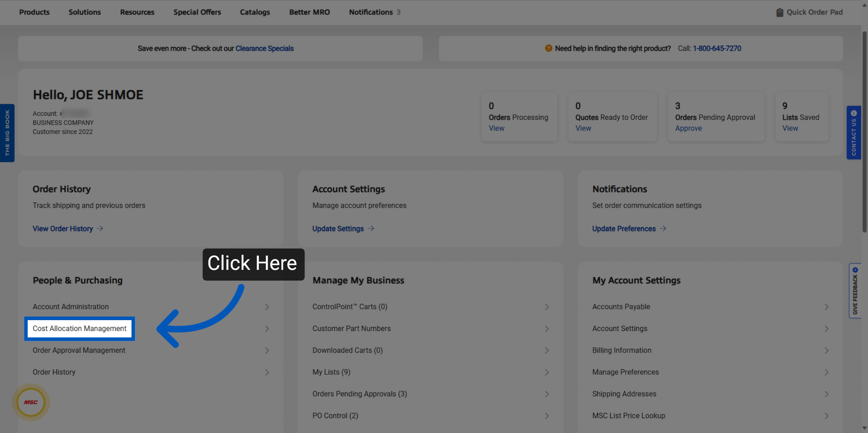Expand Orders Pending Approvals chevron

pos(547,394)
